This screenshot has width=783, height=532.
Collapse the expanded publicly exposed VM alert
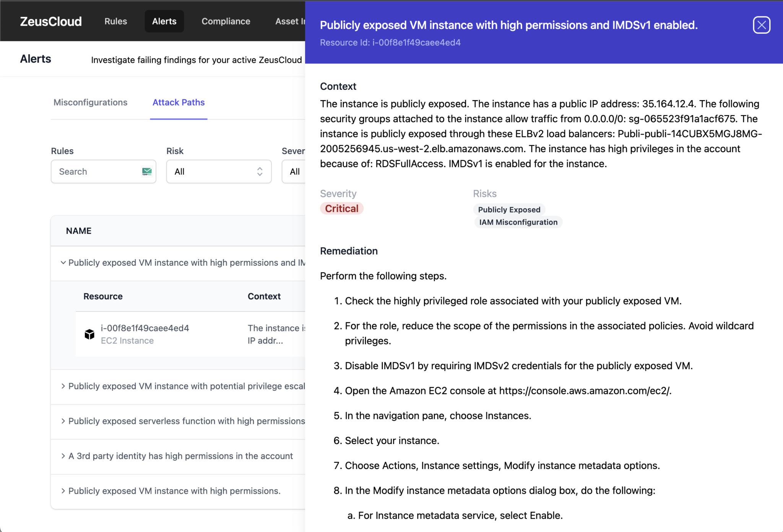[63, 263]
